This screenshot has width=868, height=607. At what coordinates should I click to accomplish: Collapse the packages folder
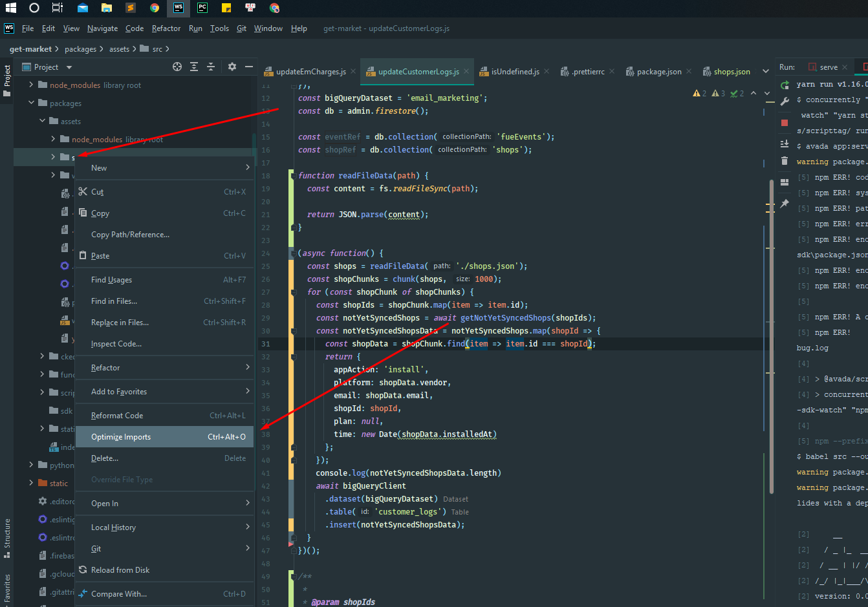(x=31, y=103)
